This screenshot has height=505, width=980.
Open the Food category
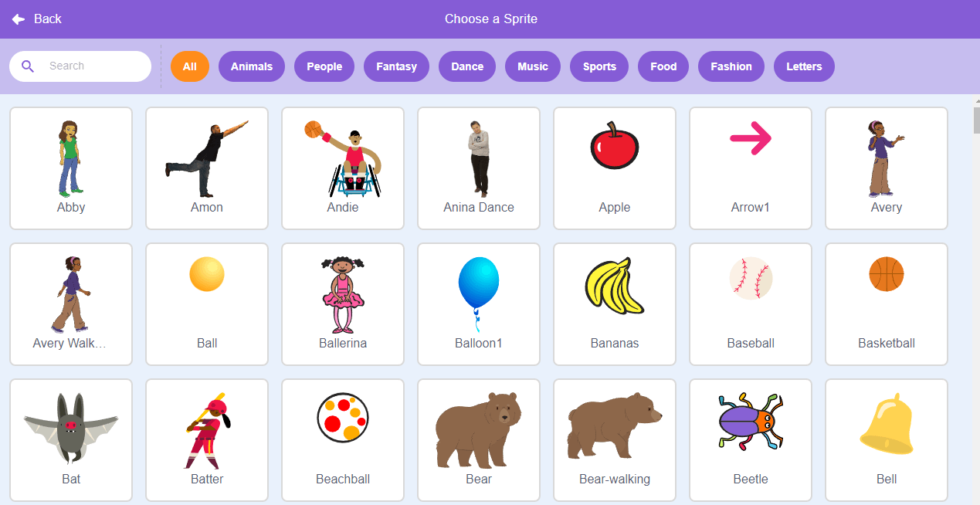point(663,66)
